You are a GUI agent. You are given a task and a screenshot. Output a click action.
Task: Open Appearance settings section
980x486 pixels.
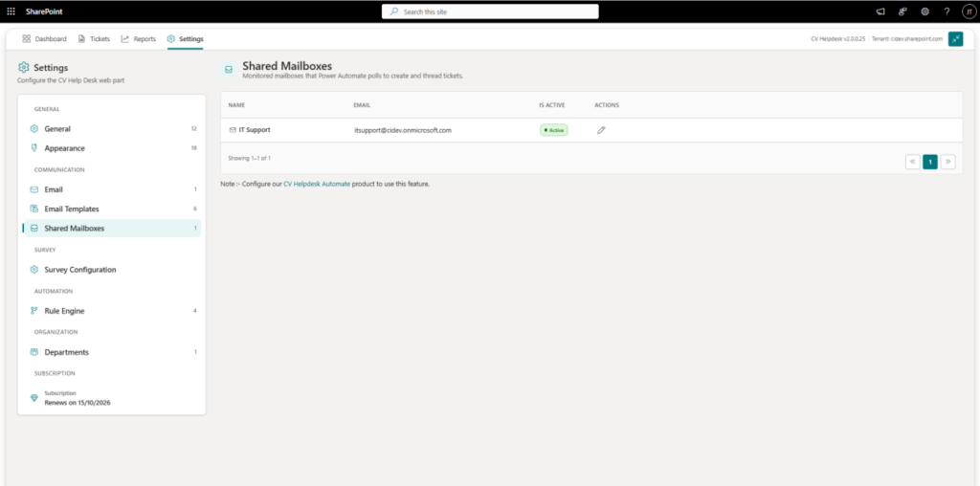113,148
